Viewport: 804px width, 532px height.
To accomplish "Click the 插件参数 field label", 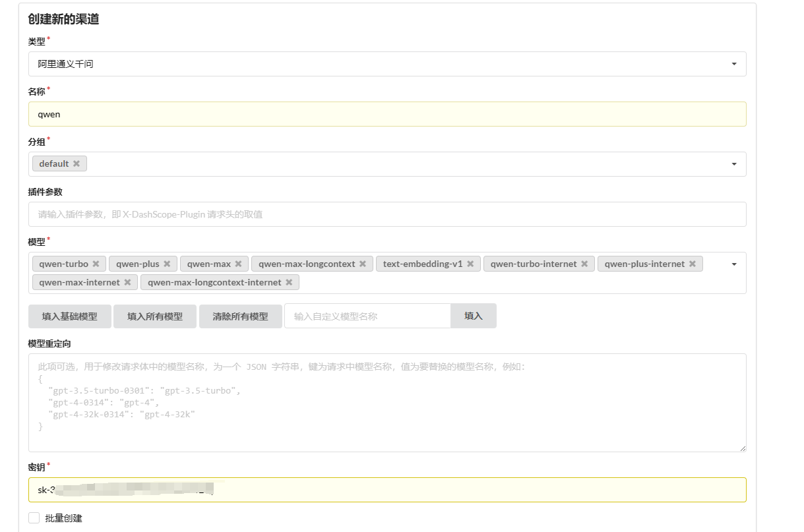I will (46, 192).
